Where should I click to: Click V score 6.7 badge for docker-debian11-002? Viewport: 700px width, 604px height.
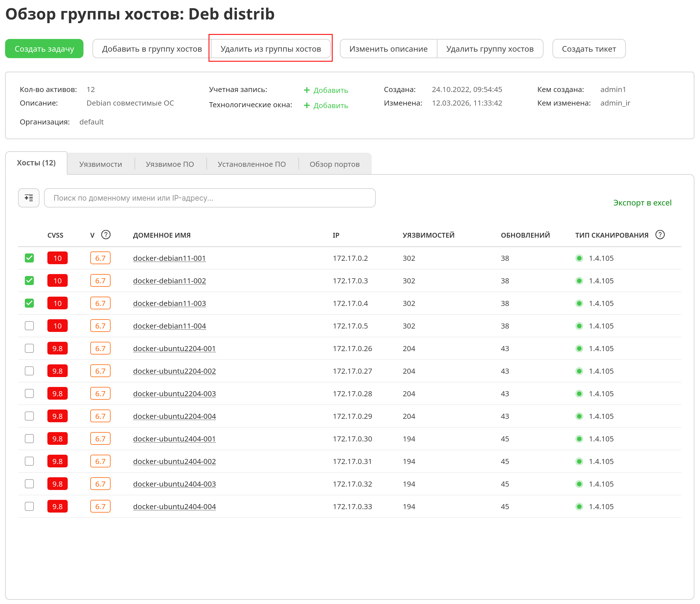click(x=100, y=281)
